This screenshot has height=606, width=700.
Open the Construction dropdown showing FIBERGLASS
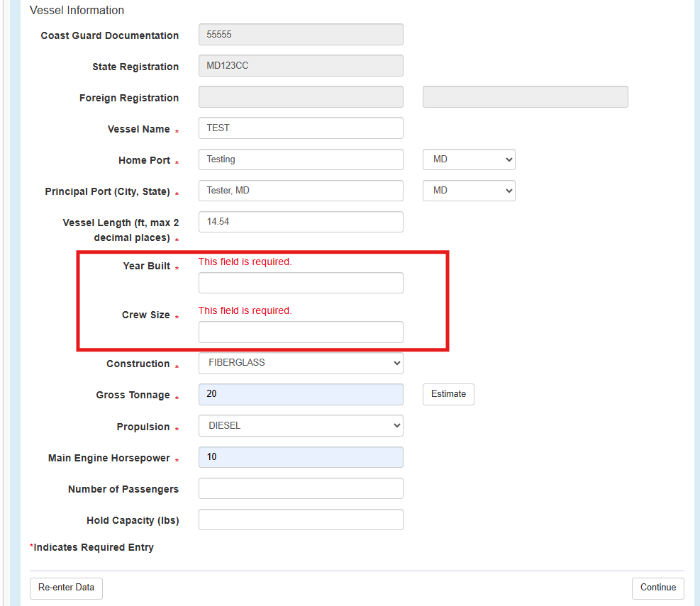click(x=301, y=363)
